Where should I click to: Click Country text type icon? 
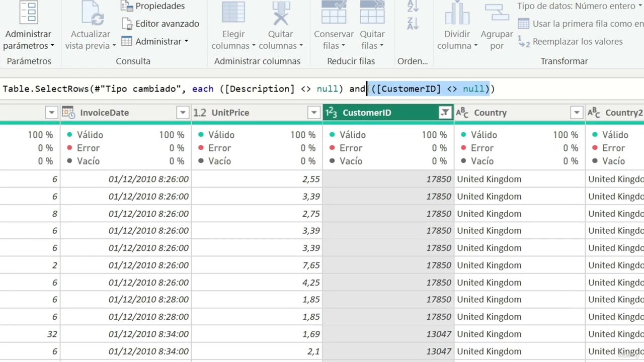[462, 113]
